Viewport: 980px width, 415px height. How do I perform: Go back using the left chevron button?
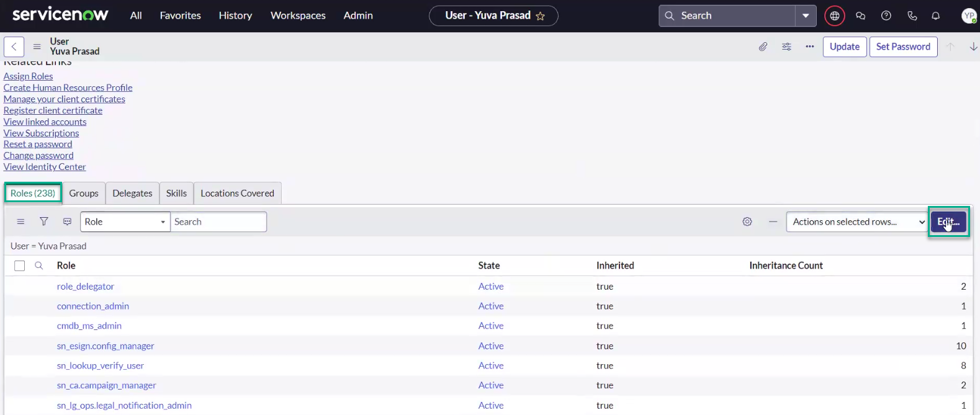click(14, 47)
